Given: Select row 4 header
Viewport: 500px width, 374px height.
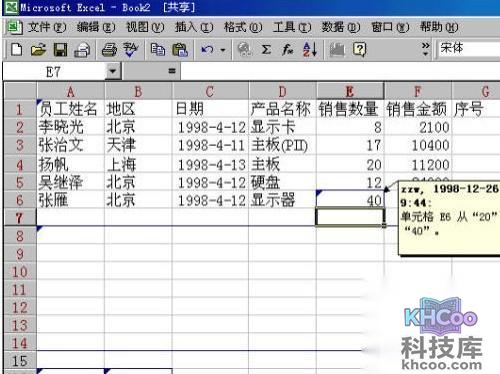Looking at the screenshot, I should pyautogui.click(x=20, y=165).
